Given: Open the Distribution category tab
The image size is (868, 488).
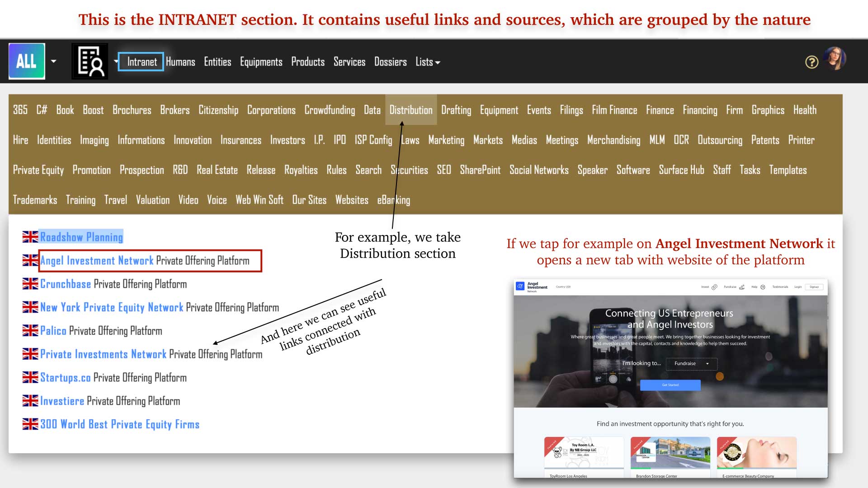Looking at the screenshot, I should click(410, 110).
